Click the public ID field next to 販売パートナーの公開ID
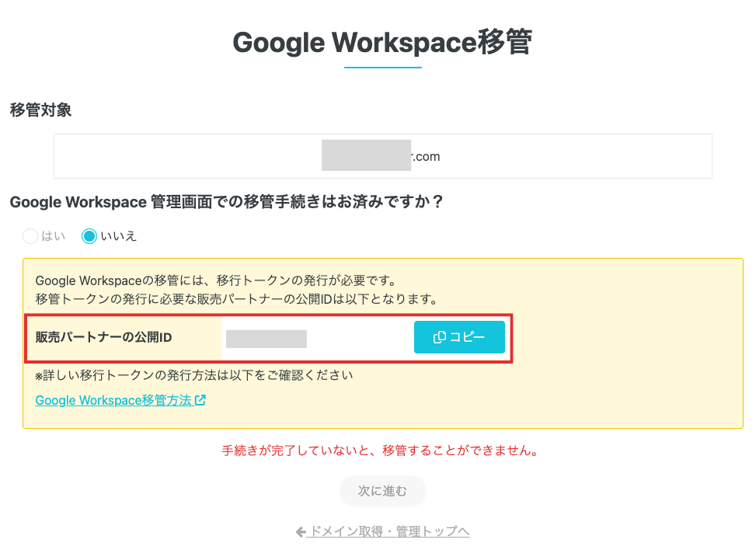 tap(317, 337)
